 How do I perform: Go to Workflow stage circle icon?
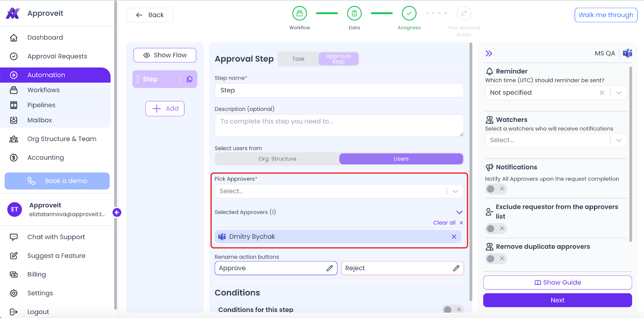pyautogui.click(x=299, y=13)
